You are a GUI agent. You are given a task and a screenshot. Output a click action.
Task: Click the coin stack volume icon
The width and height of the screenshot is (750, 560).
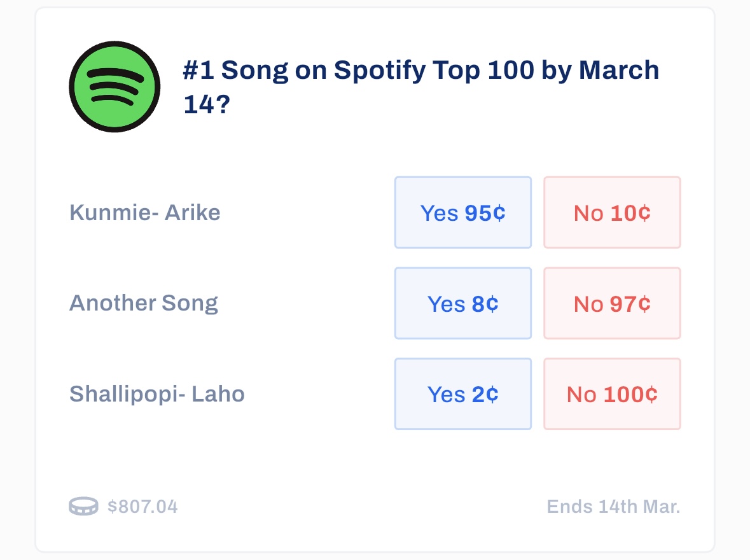tap(83, 507)
